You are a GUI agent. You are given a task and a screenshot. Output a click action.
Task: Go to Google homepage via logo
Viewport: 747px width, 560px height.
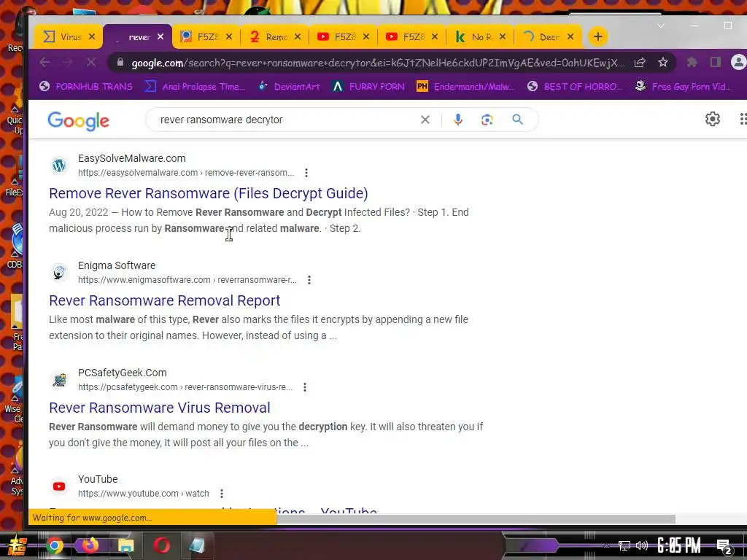(x=79, y=121)
